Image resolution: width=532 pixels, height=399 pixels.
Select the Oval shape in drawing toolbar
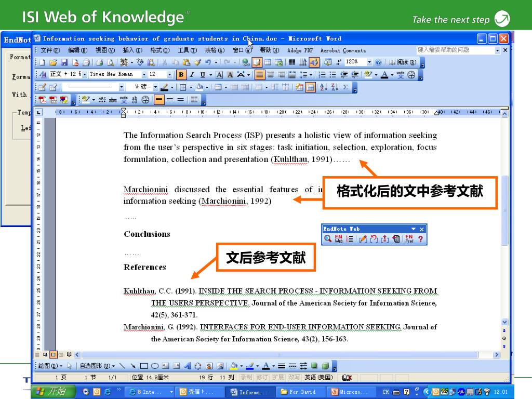coord(155,366)
